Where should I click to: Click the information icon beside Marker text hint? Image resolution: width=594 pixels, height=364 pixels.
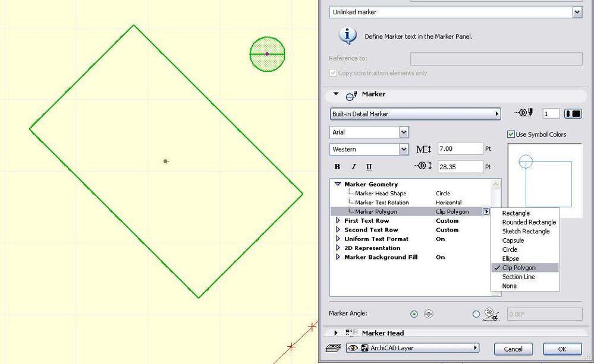pos(347,36)
